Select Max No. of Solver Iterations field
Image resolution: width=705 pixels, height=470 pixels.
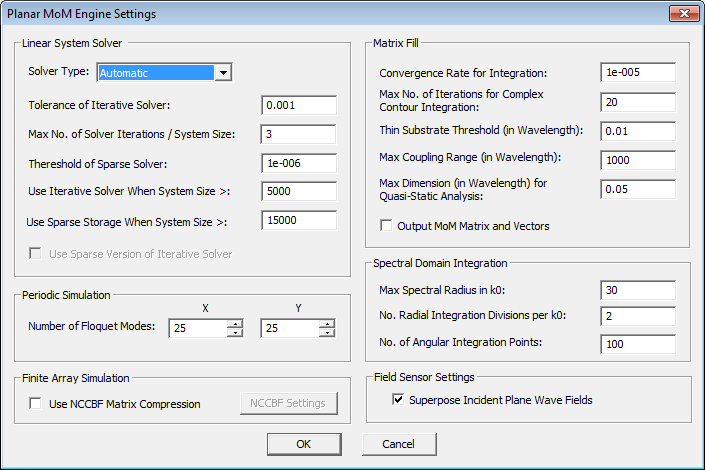tap(298, 134)
